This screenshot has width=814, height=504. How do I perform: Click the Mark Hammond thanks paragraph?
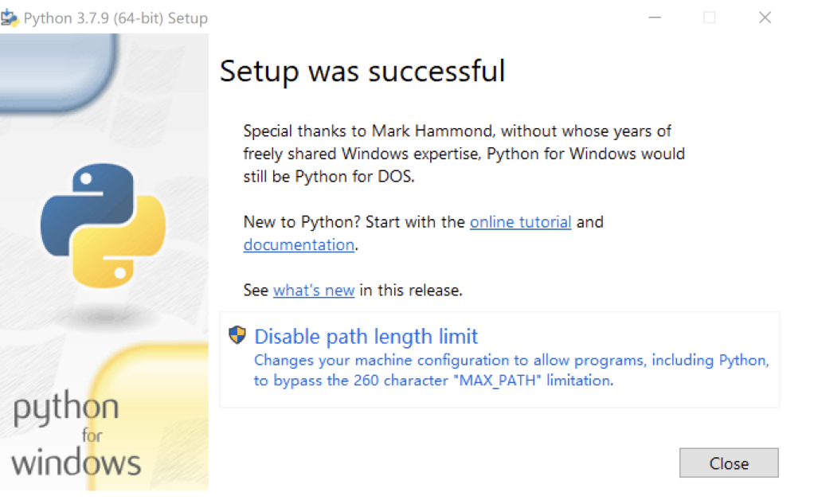coord(464,154)
